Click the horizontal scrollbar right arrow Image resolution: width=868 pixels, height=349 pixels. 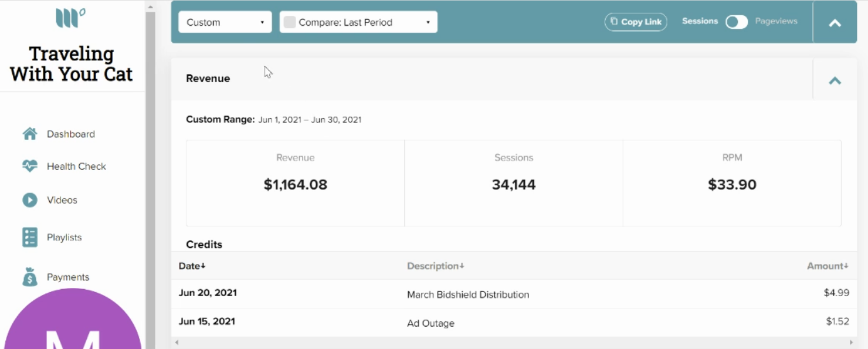click(x=852, y=342)
